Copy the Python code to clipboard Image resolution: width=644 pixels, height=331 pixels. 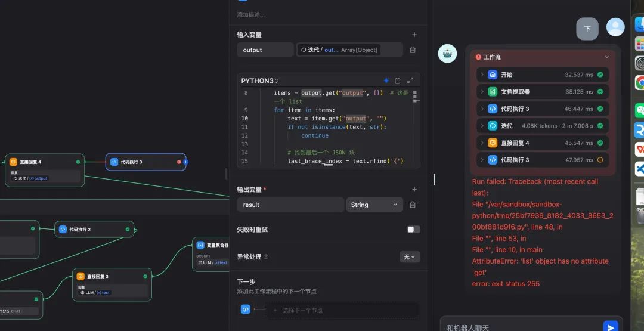(398, 81)
